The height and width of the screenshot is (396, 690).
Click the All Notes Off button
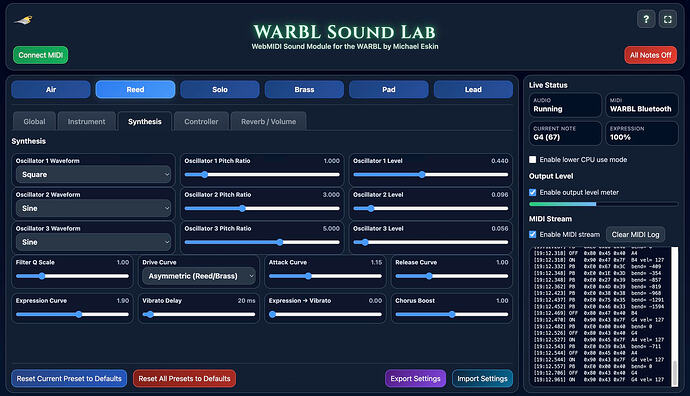pyautogui.click(x=650, y=55)
